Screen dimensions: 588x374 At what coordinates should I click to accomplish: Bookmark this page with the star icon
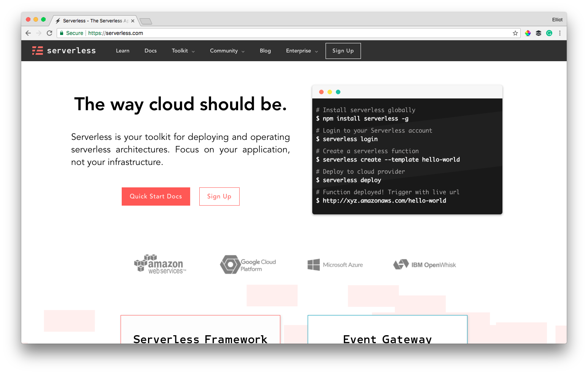(515, 33)
